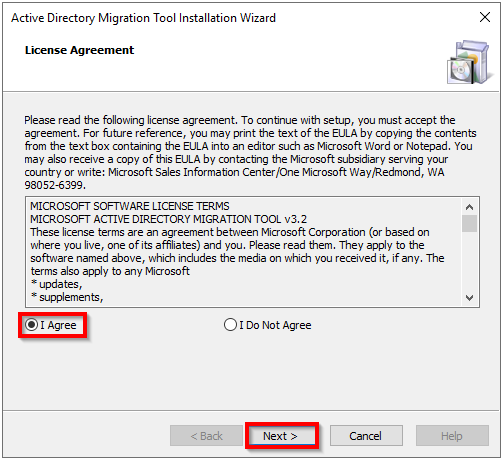The width and height of the screenshot is (503, 460).
Task: Click the MIGRATION TOOL v3.2 line in the EULA
Action: coord(168,219)
